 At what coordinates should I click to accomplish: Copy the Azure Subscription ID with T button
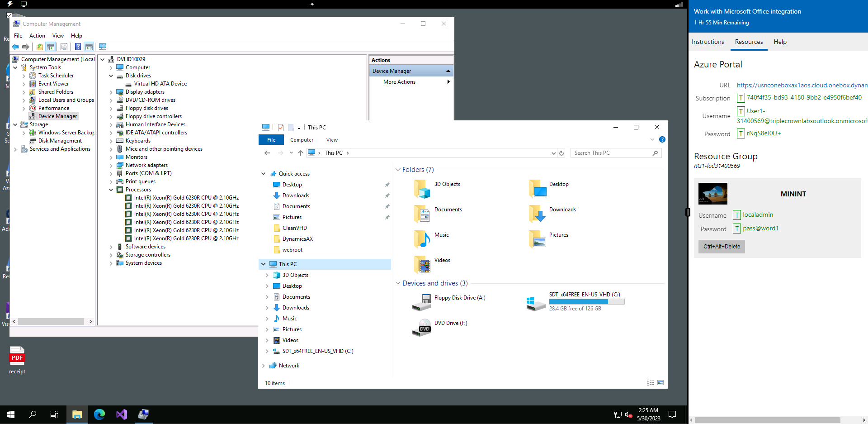click(741, 98)
